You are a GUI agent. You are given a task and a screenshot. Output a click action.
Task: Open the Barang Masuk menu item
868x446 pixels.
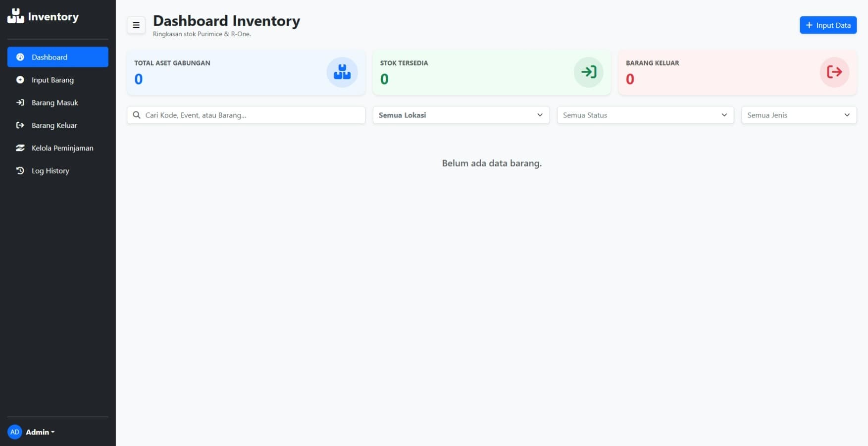tap(58, 102)
